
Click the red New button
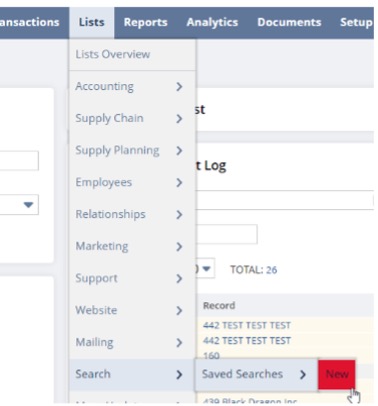[337, 374]
